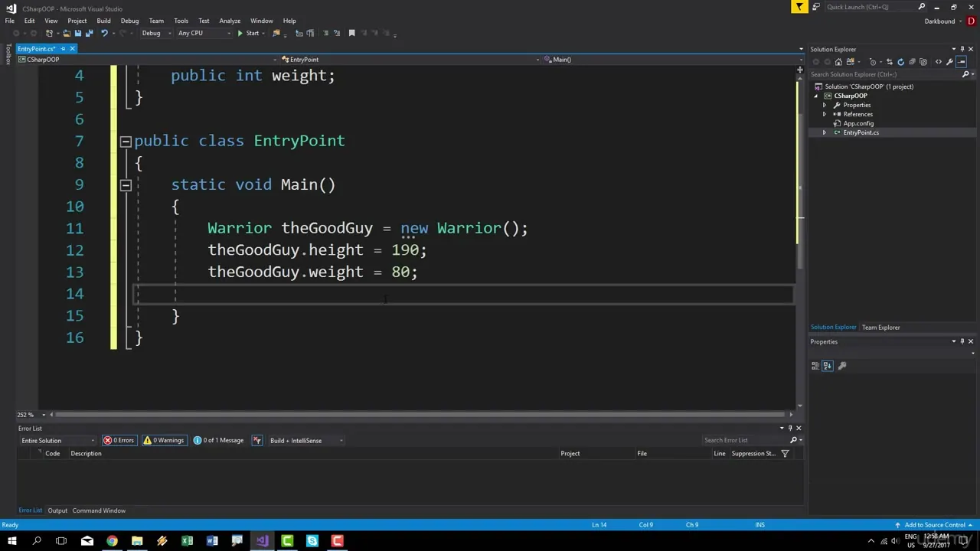Open the Build menu
Screen dimensions: 980x551
coord(103,21)
